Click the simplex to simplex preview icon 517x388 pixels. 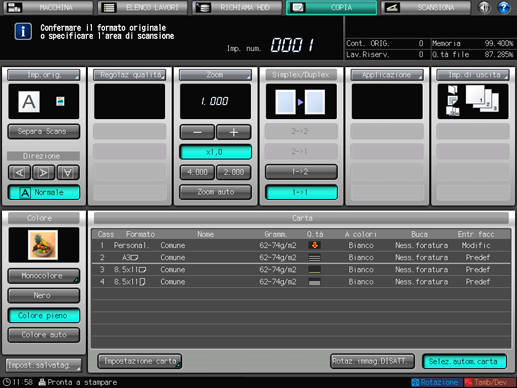tap(301, 102)
